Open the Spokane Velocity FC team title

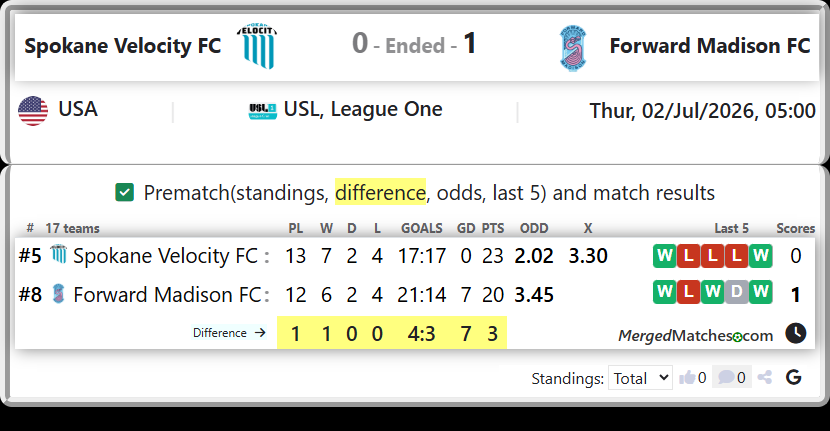tap(123, 46)
